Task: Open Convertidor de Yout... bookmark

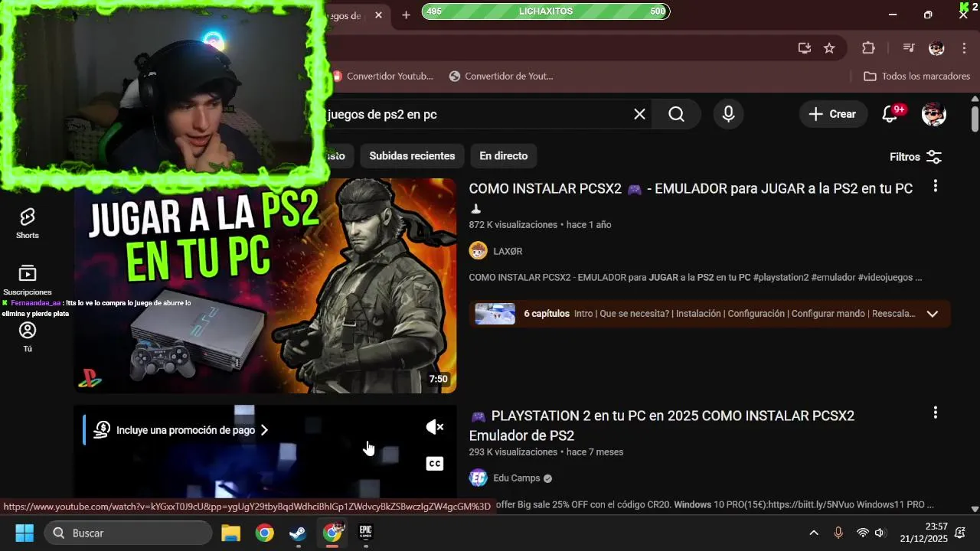Action: 501,76
